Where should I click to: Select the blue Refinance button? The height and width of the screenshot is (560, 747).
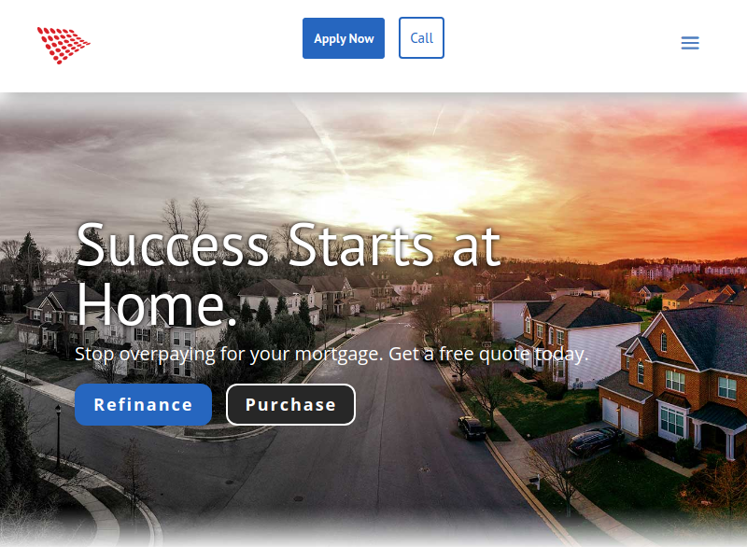tap(144, 405)
